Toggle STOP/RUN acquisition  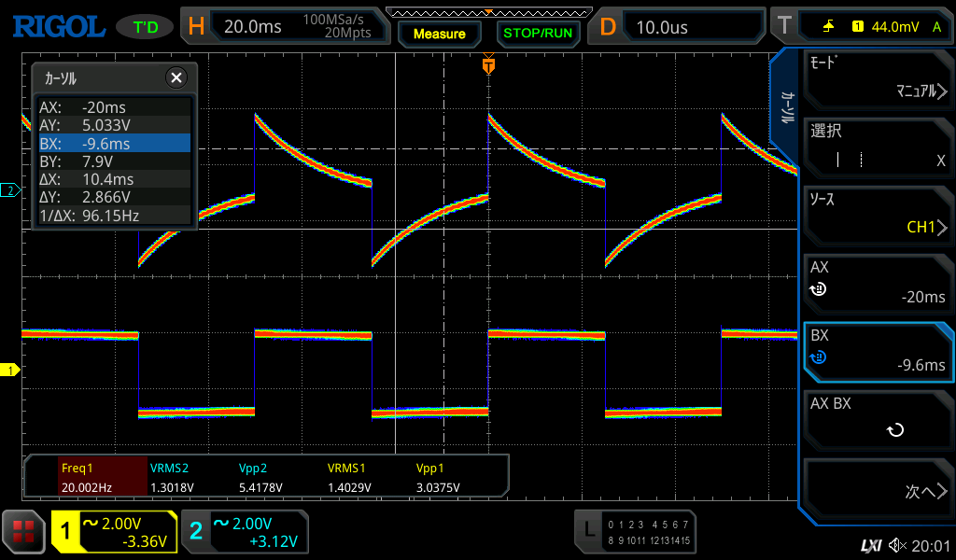[x=537, y=34]
